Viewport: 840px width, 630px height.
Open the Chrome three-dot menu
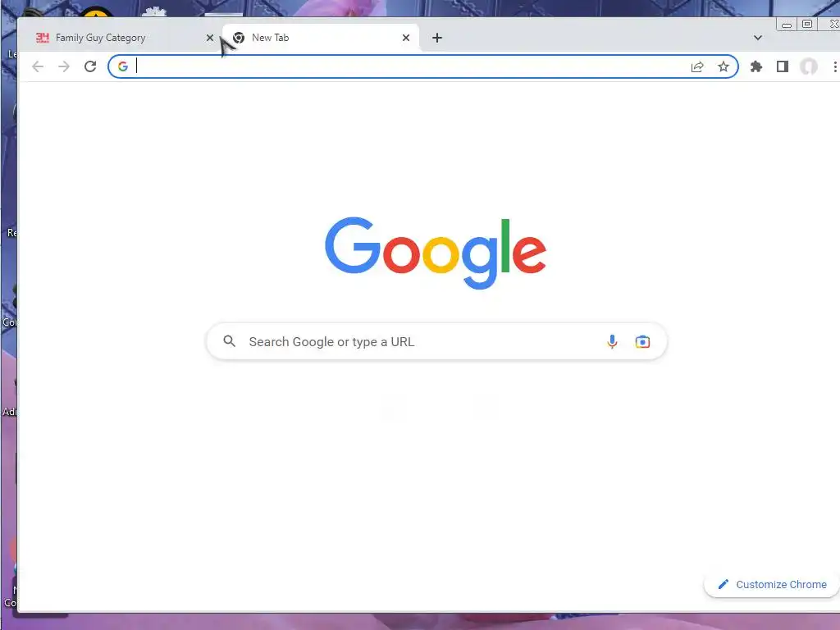pyautogui.click(x=834, y=66)
